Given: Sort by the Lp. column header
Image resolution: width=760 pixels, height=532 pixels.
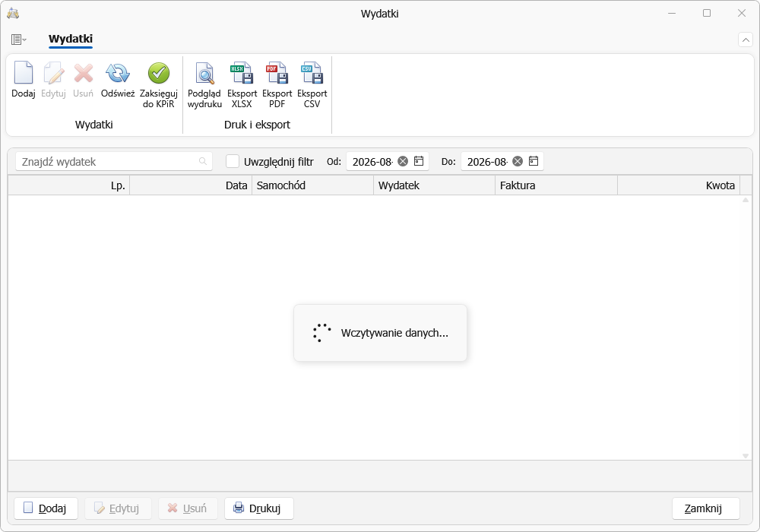Looking at the screenshot, I should (69, 185).
